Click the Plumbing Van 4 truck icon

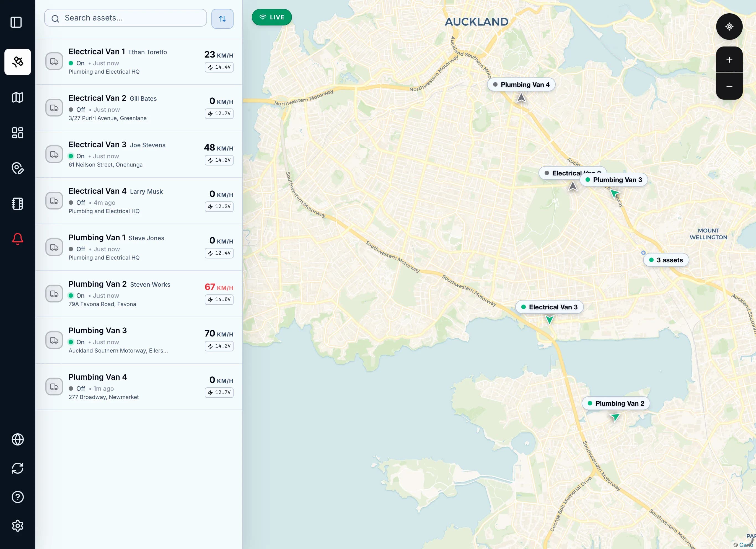54,387
